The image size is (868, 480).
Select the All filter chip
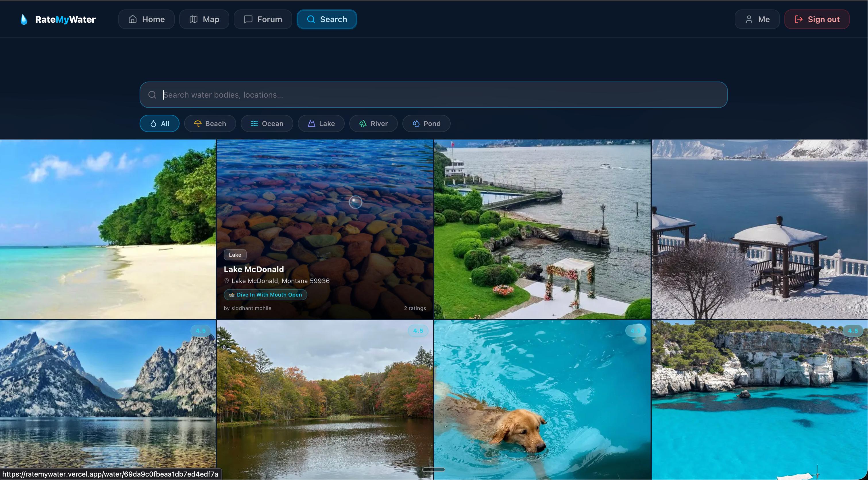pos(159,124)
